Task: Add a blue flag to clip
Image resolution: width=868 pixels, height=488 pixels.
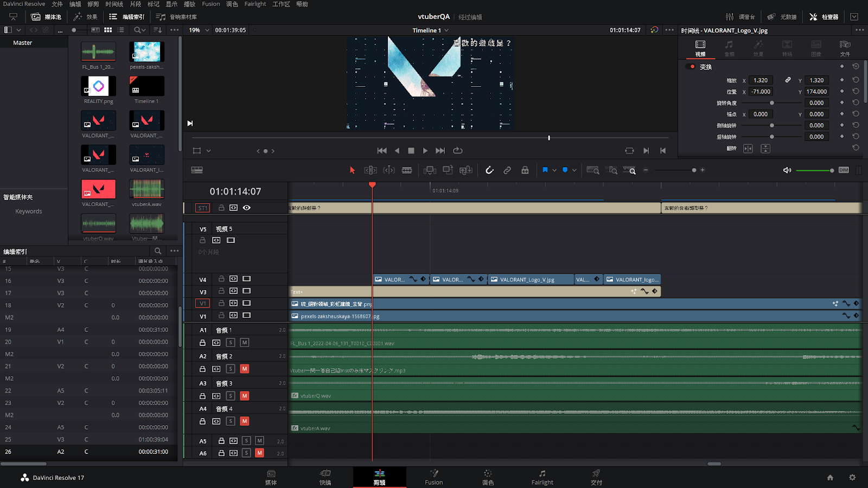Action: (x=545, y=170)
